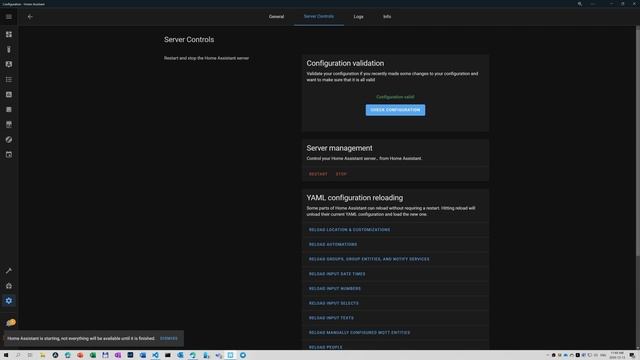The height and width of the screenshot is (360, 640).
Task: Open File Explorer from taskbar
Action: coord(42,355)
